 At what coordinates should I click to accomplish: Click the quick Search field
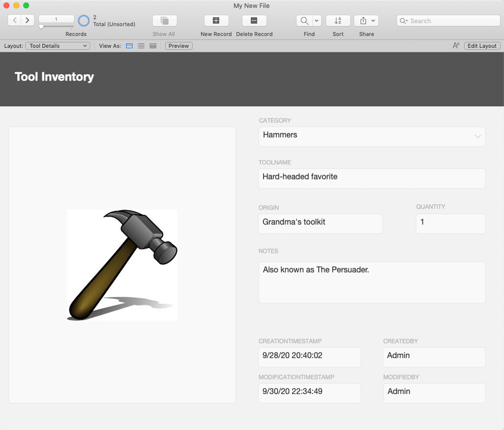(x=448, y=21)
